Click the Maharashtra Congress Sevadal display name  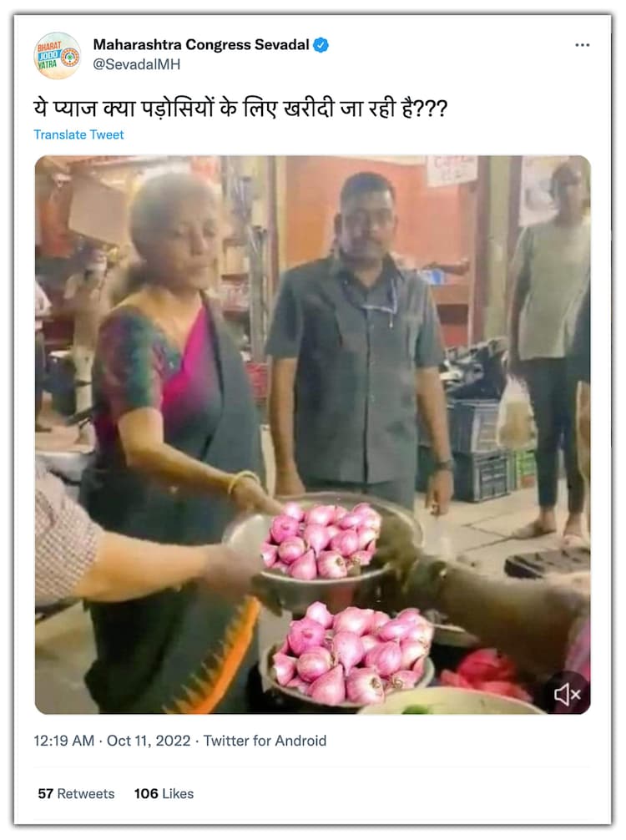[201, 45]
